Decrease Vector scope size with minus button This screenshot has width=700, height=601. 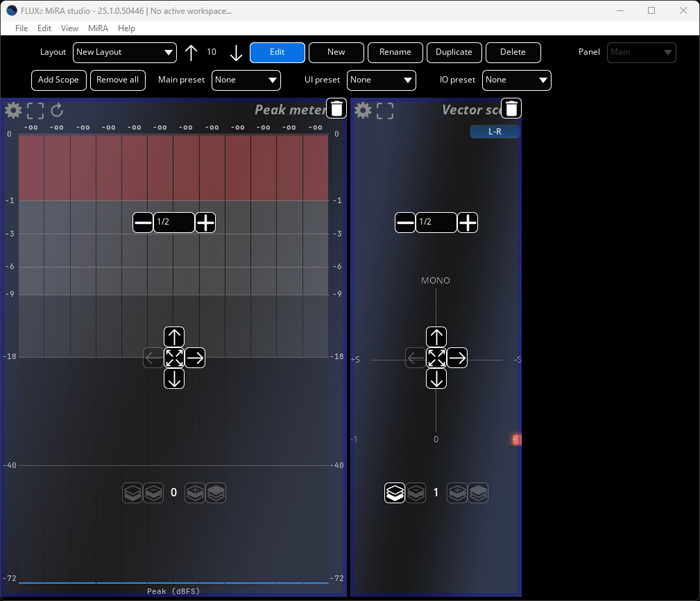[405, 222]
